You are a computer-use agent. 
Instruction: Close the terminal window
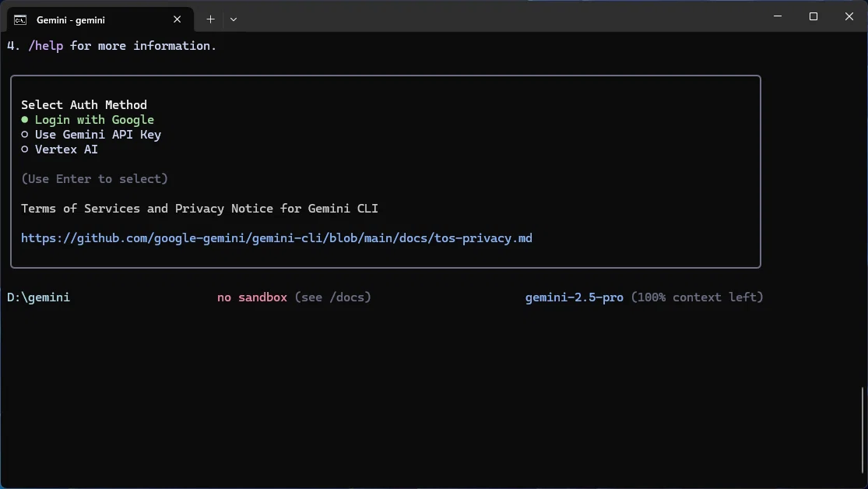click(849, 16)
